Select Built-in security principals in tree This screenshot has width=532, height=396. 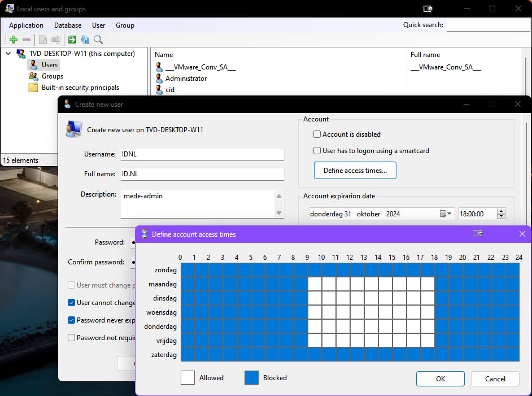[x=80, y=88]
